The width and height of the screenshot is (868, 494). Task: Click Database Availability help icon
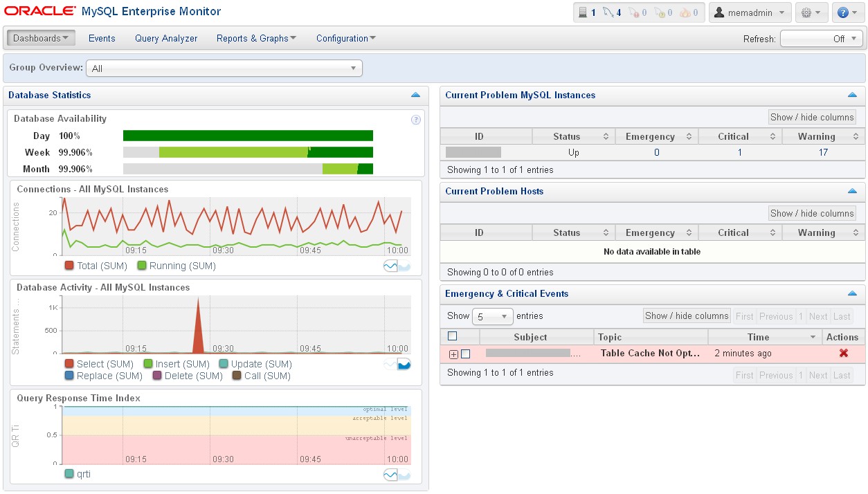point(416,120)
